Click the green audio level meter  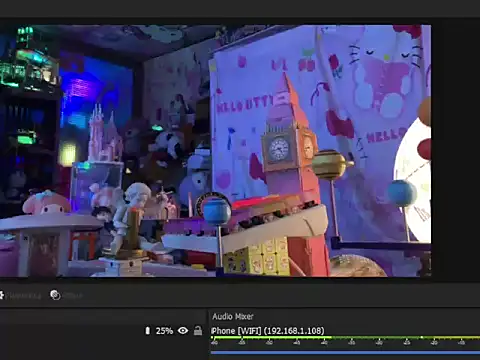(x=345, y=338)
